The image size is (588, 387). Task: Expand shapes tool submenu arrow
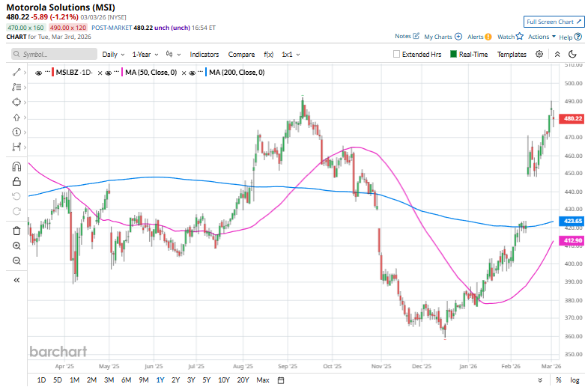coord(25,102)
